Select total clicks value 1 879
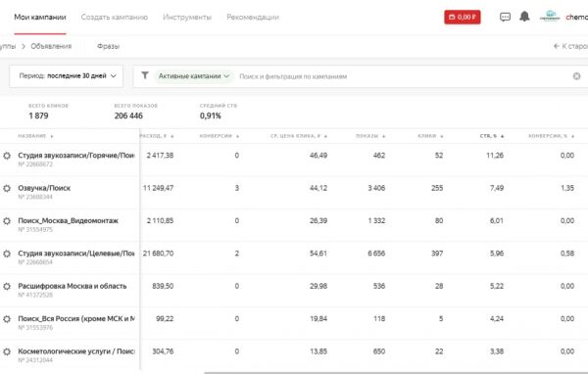 [38, 116]
